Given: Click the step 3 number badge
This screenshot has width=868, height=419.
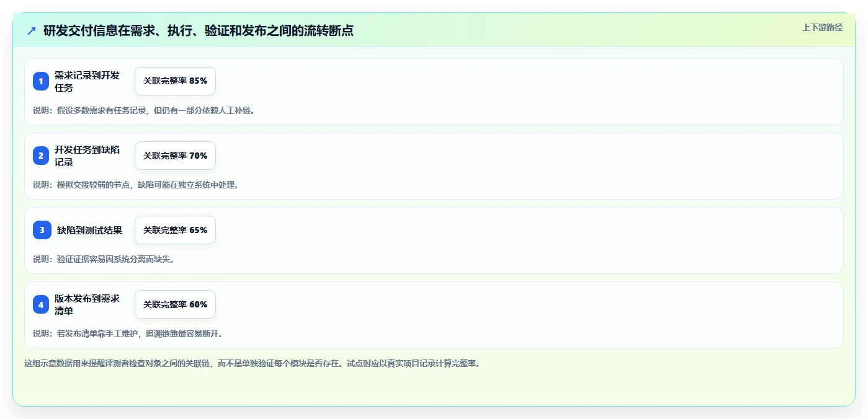Looking at the screenshot, I should 41,230.
